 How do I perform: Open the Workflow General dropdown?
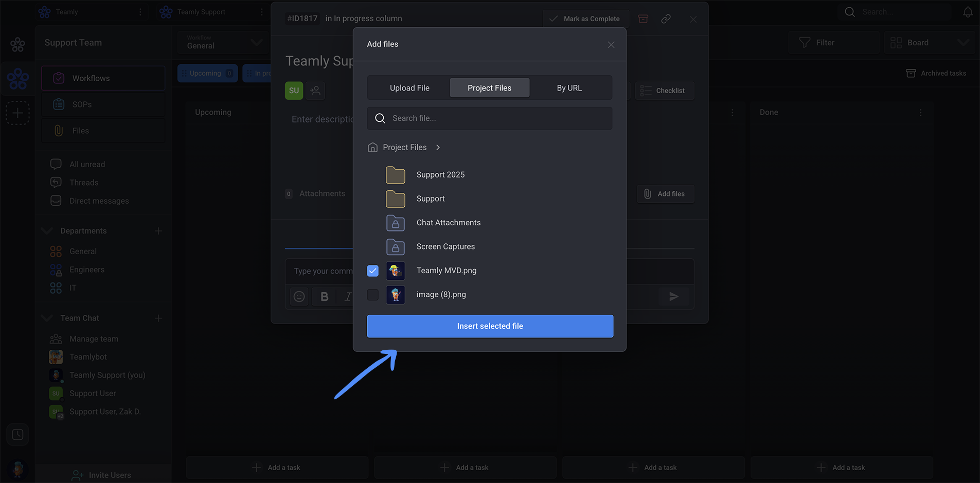tap(223, 43)
